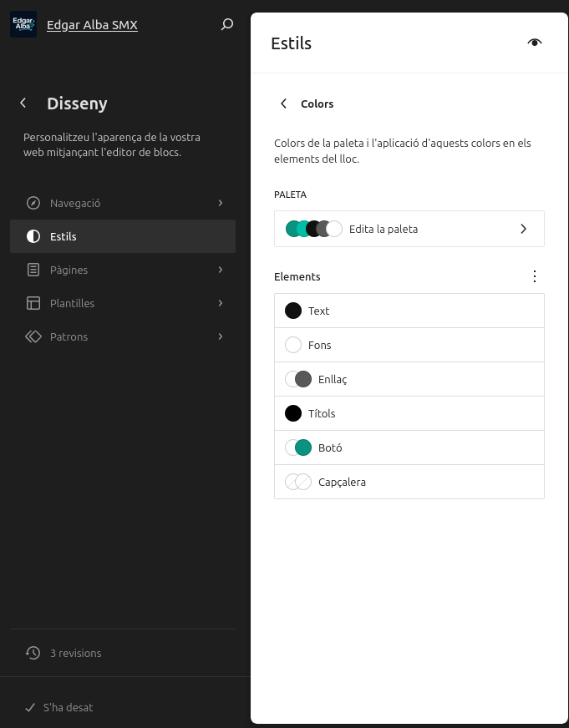Click the back arrow beside Colors
This screenshot has height=728, width=569.
coord(283,104)
